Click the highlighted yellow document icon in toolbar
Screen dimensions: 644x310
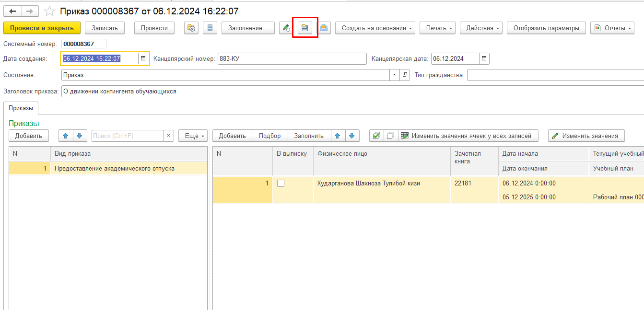(x=304, y=28)
